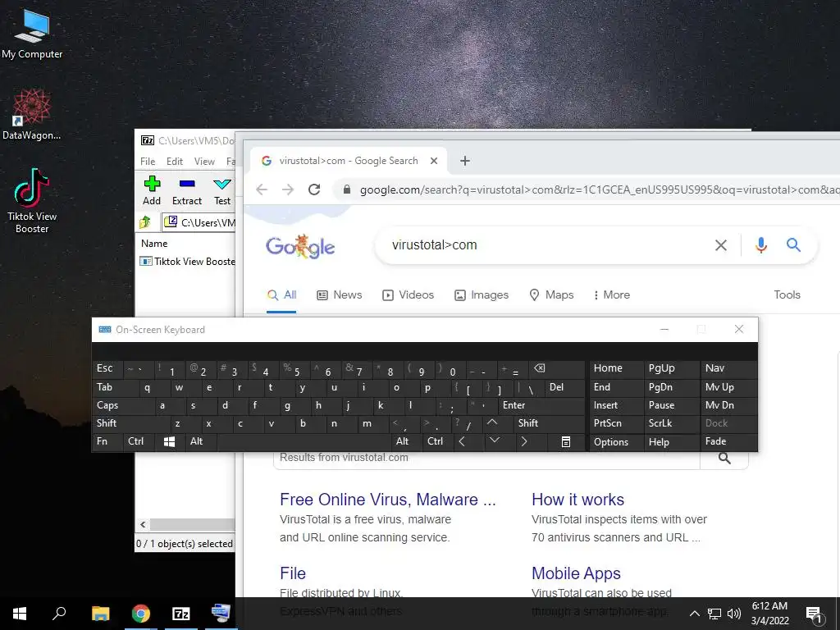Screen dimensions: 840x630
Task: Click the Name column header in 7-Zip
Action: point(154,243)
